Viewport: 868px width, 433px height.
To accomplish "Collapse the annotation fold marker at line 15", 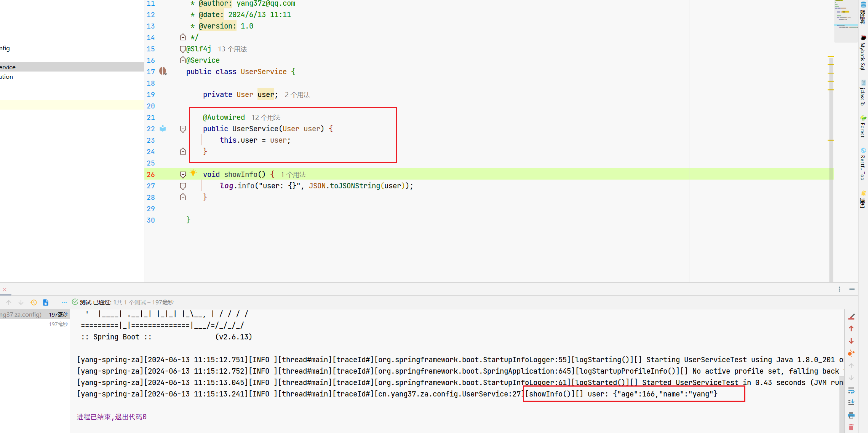I will [x=183, y=49].
